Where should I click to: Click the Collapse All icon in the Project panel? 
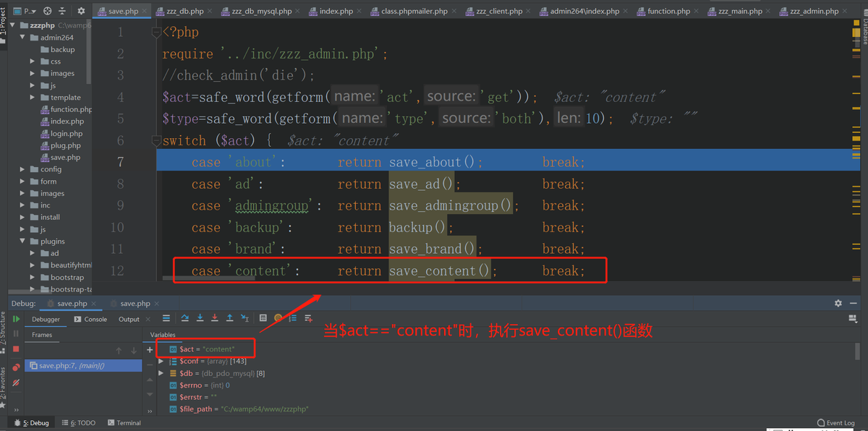(63, 11)
